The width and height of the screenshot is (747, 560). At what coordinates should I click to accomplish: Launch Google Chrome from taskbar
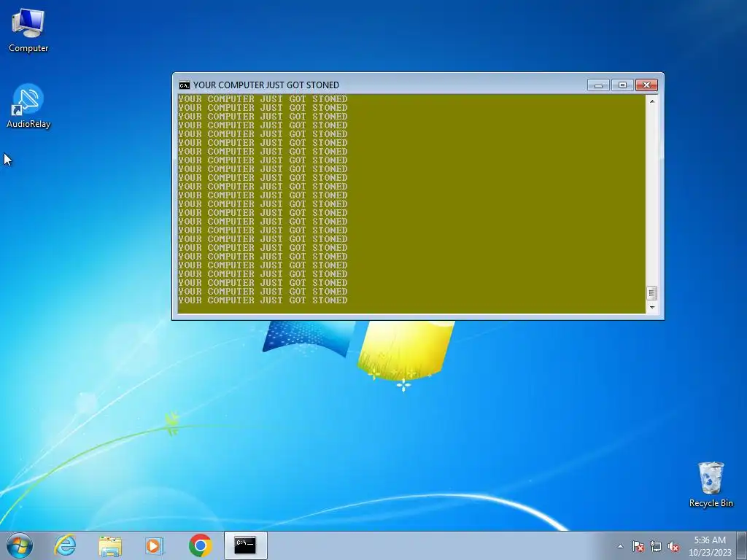tap(200, 545)
